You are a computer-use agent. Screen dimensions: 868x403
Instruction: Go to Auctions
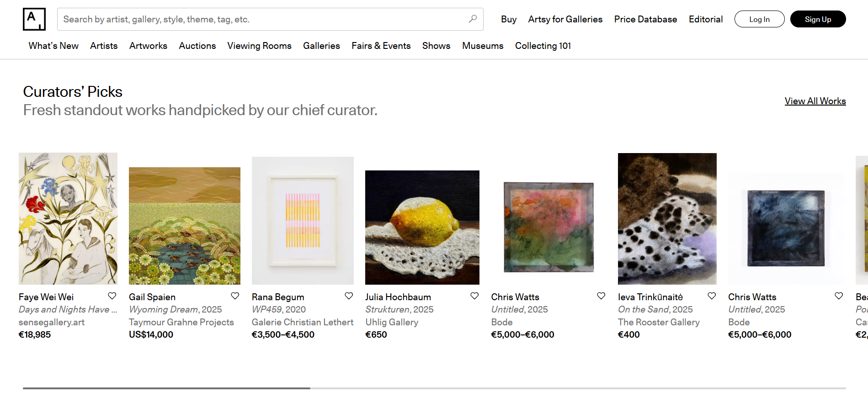(197, 46)
